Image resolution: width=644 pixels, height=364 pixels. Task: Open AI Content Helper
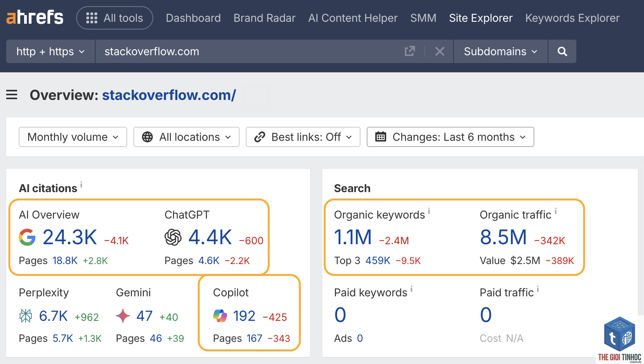tap(353, 18)
